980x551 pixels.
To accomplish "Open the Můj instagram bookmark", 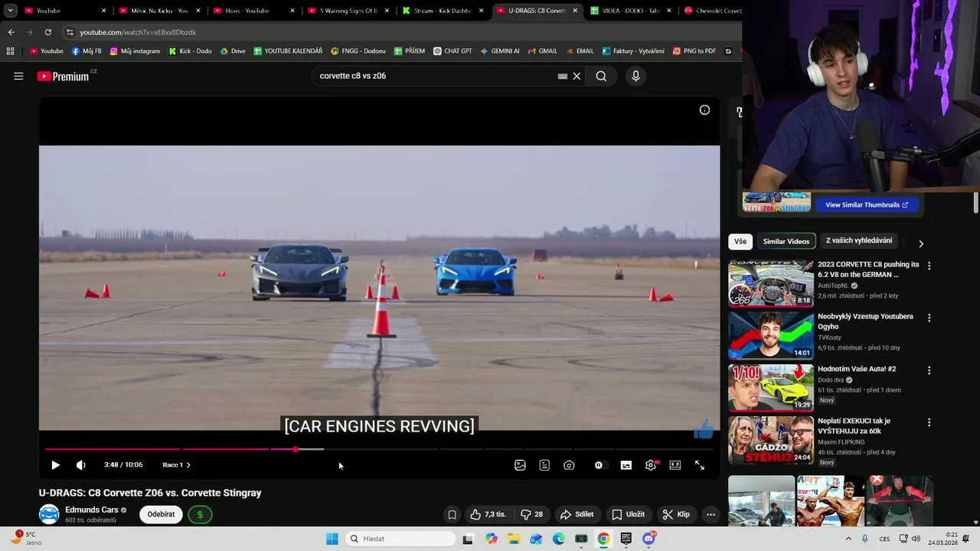I will tap(135, 51).
